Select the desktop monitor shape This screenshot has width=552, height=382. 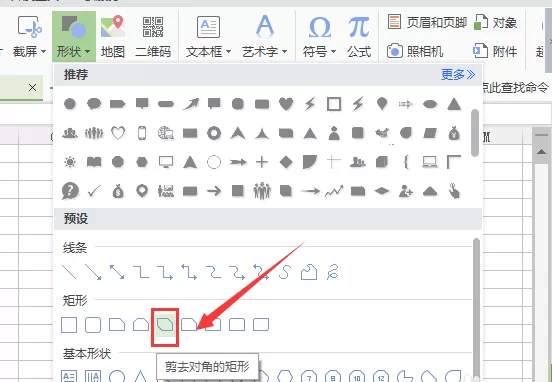(166, 162)
